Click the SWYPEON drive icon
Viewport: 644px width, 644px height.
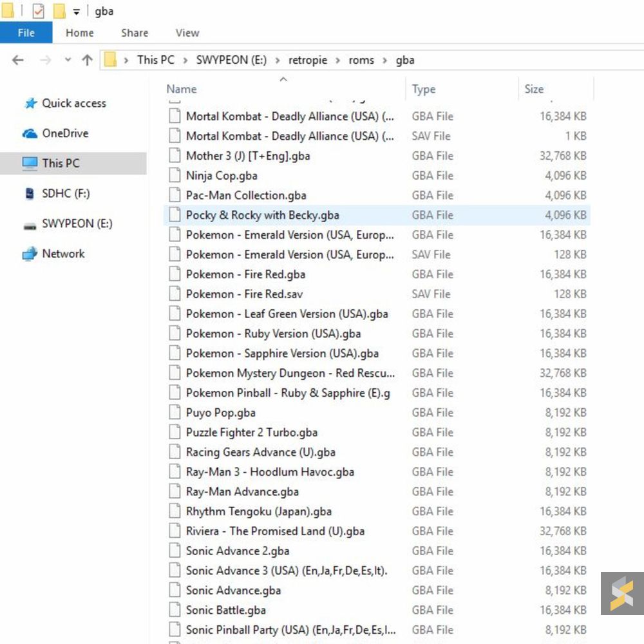tap(30, 225)
